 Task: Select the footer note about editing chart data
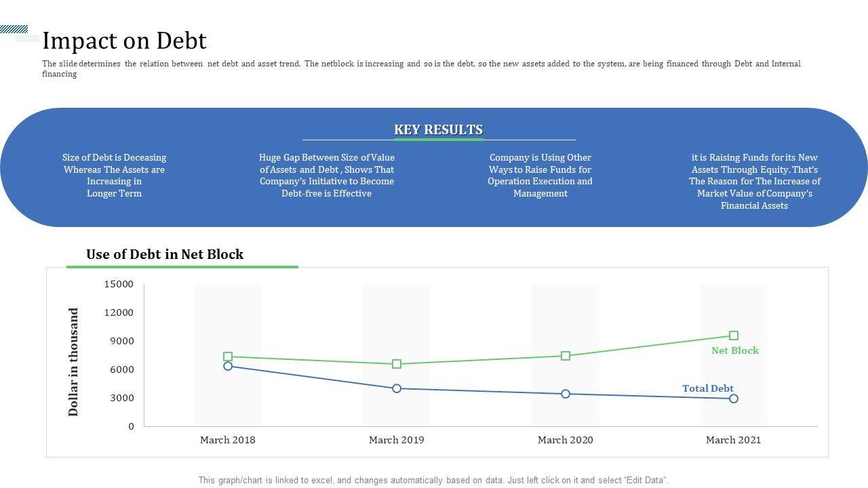pyautogui.click(x=433, y=480)
